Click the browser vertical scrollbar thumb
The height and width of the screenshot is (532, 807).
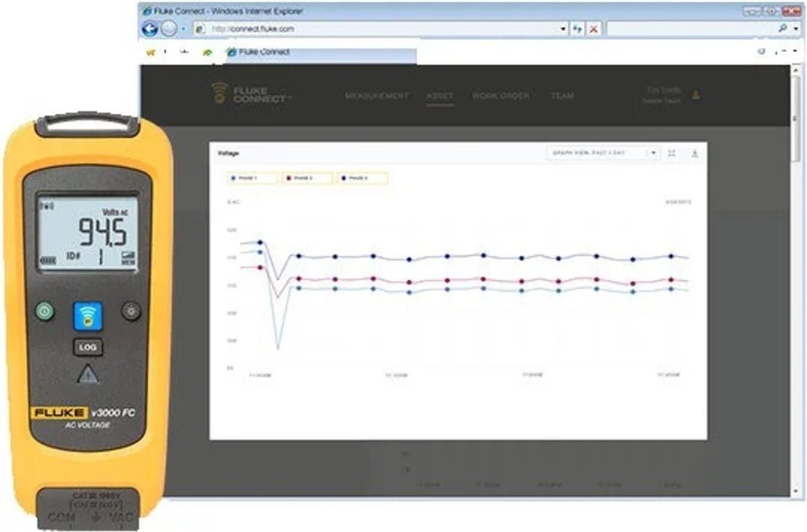click(796, 120)
